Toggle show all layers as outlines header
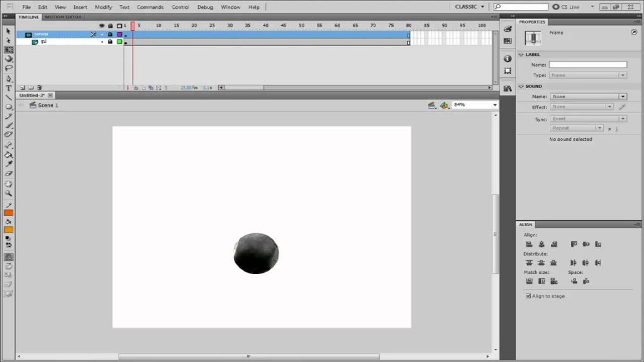644x362 pixels. click(x=119, y=25)
